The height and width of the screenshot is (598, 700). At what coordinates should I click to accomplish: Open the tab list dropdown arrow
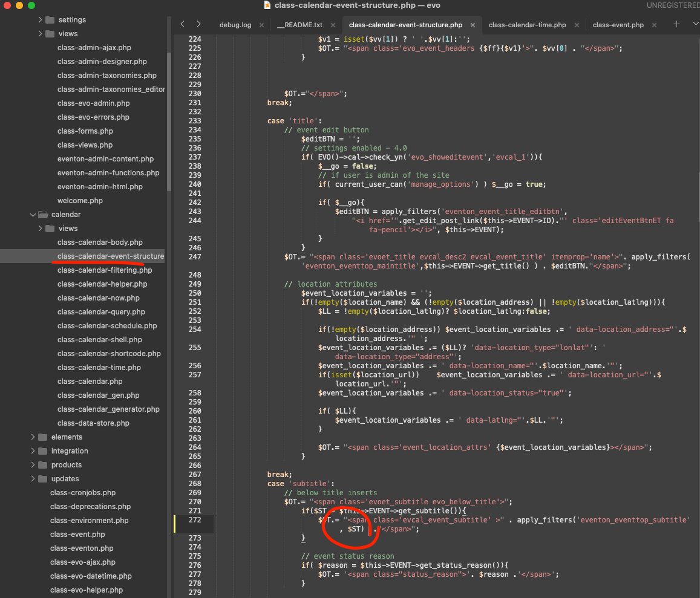(695, 24)
